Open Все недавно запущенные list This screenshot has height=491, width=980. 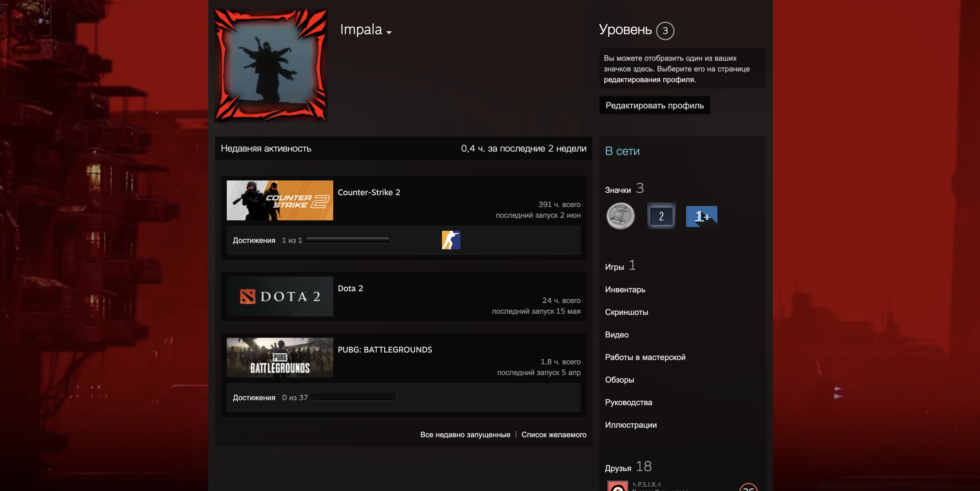[x=465, y=434]
